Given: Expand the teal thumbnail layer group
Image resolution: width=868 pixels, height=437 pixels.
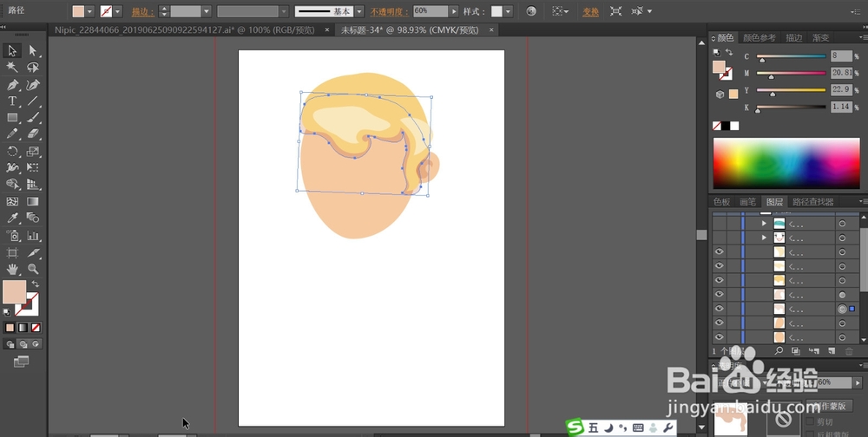Looking at the screenshot, I should click(x=764, y=224).
